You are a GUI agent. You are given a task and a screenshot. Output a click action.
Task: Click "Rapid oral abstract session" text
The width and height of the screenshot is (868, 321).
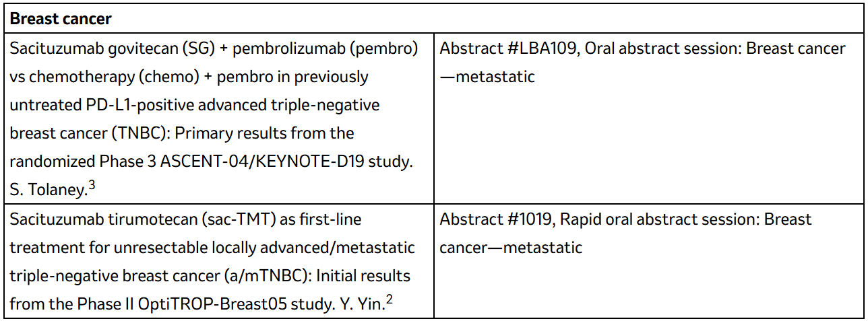652,219
